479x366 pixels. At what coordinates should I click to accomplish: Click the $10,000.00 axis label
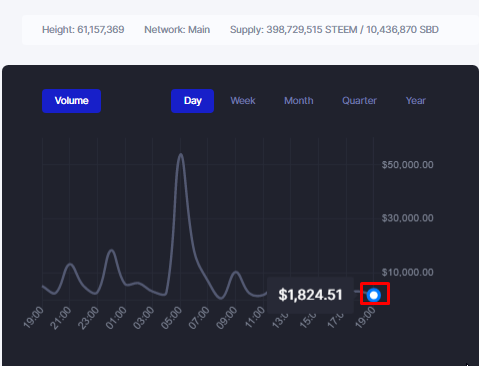(x=407, y=272)
